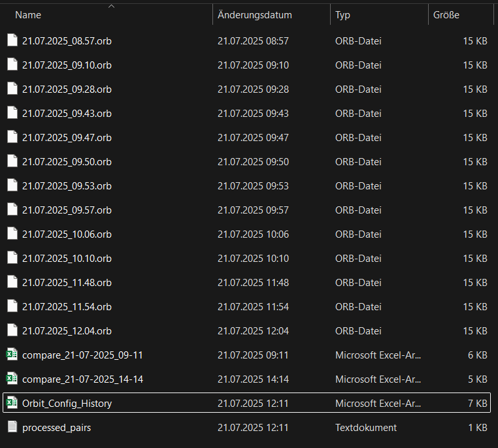Click date 21.07.2025 11:48
The image size is (498, 448).
pos(253,282)
